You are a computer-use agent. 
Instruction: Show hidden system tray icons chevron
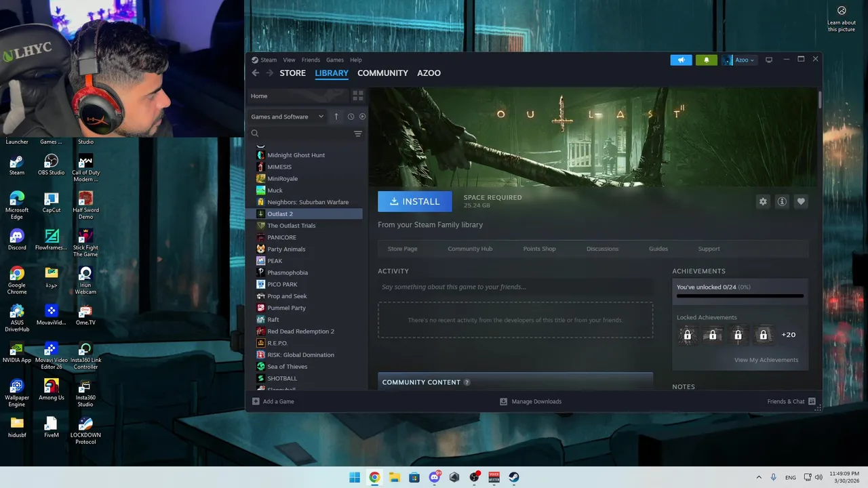[759, 477]
